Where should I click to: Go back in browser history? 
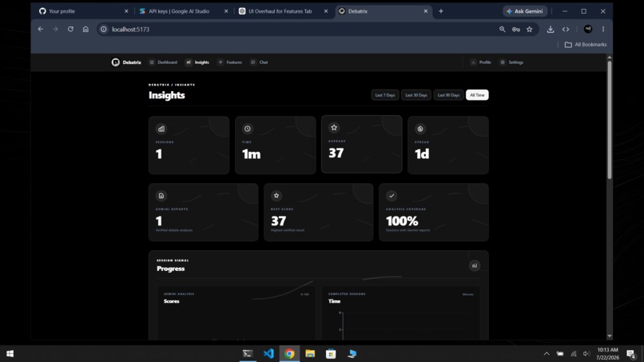(x=40, y=30)
